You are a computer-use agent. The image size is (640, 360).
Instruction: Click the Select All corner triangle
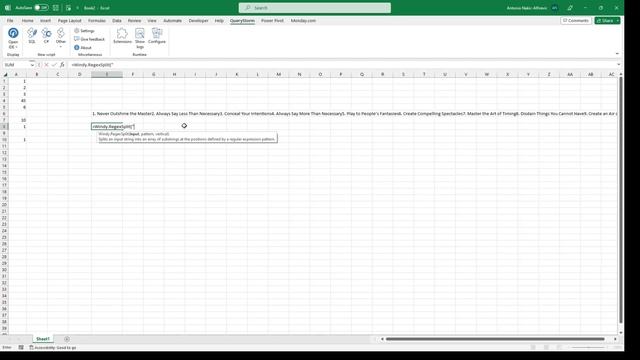click(x=5, y=74)
